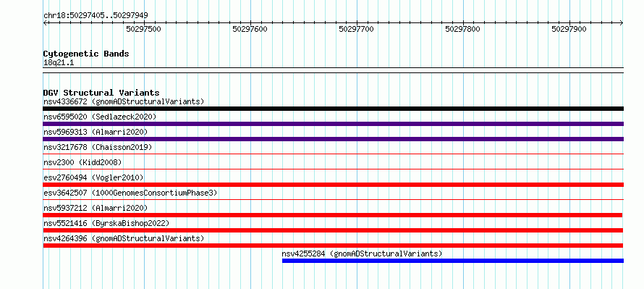Viewport: 644px width, 289px height.
Task: Select the red nsv5521416 variant bar
Action: pos(333,230)
